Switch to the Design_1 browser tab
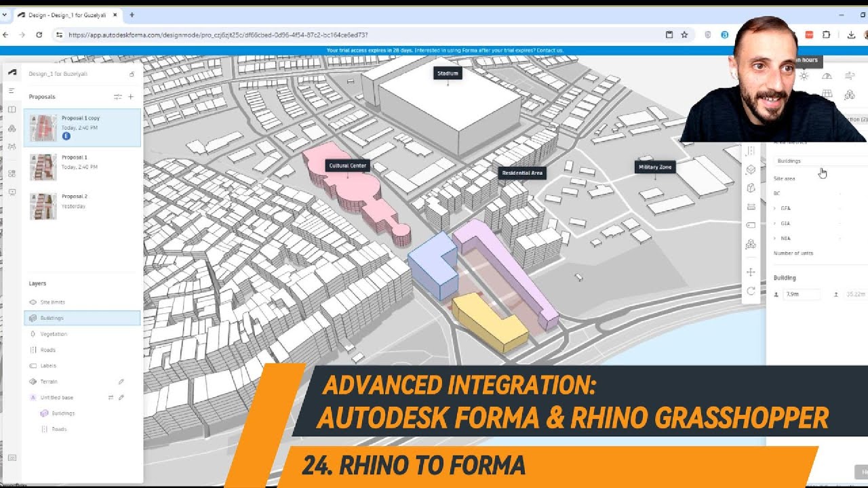 [68, 15]
